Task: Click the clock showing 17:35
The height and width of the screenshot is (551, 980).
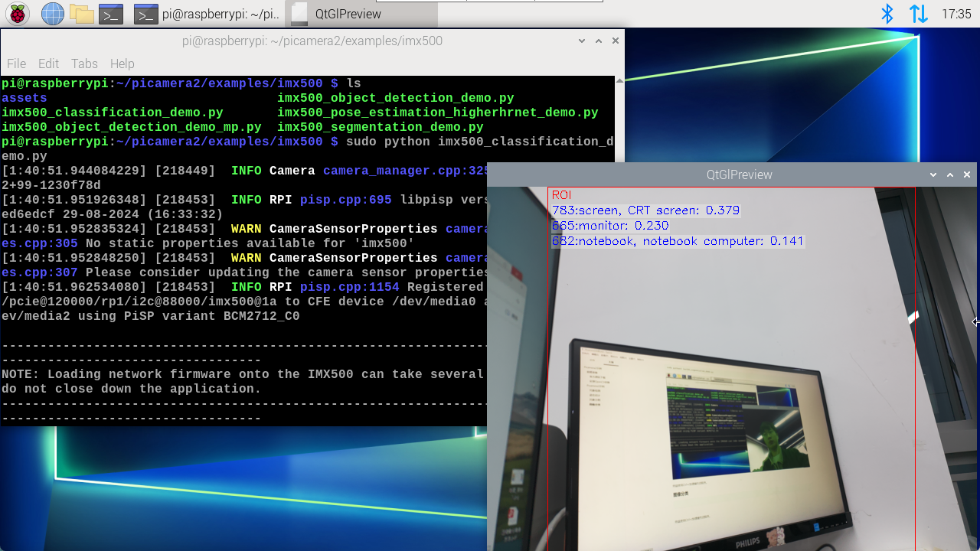Action: pyautogui.click(x=956, y=14)
